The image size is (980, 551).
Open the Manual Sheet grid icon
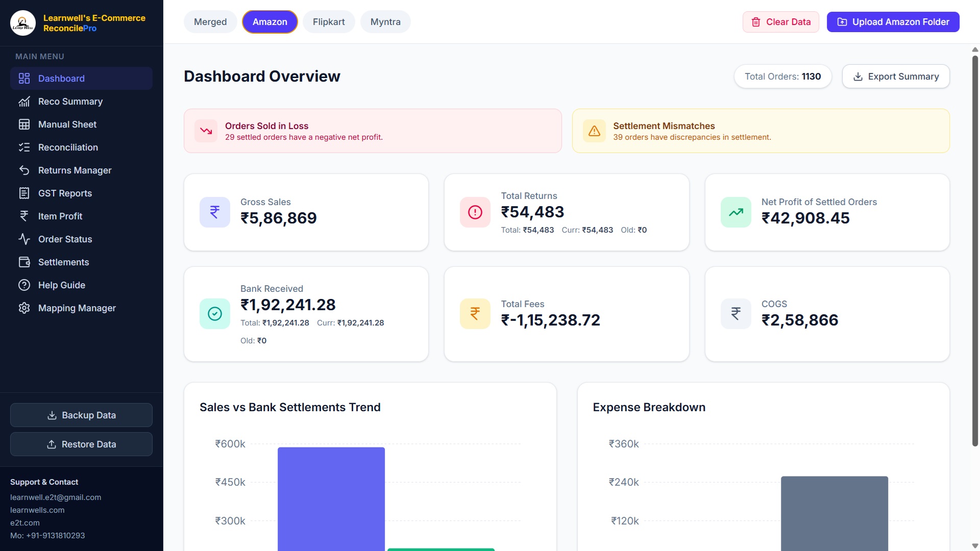(24, 124)
